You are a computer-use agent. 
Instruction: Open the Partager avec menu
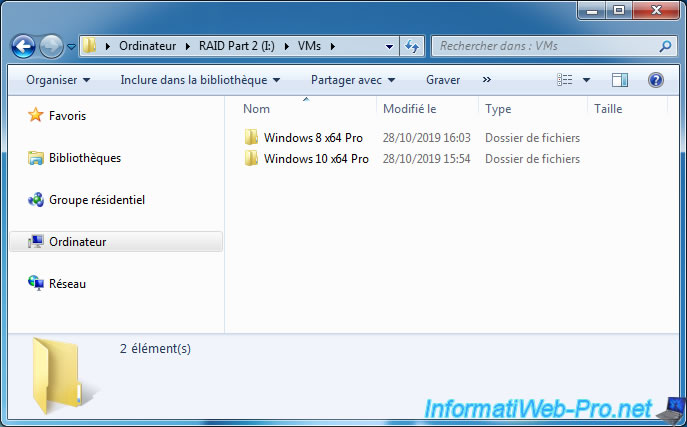tap(353, 79)
